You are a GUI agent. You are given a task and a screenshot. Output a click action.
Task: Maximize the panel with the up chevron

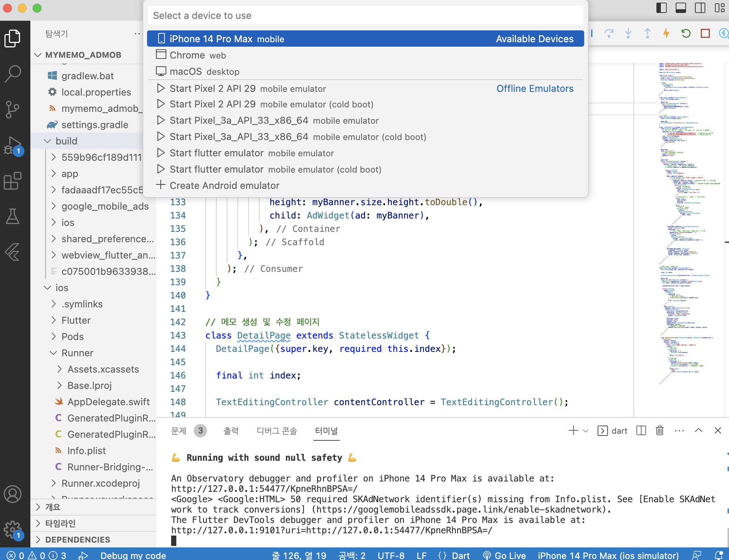[699, 430]
